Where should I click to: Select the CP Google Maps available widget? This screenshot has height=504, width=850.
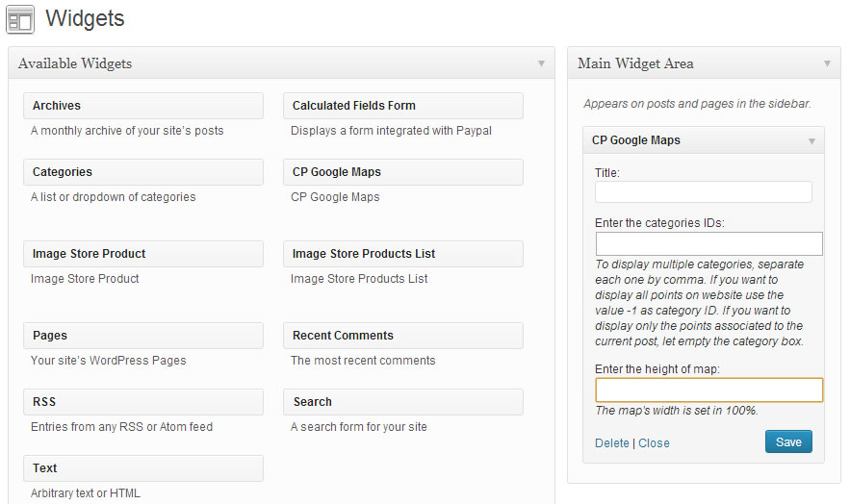point(402,172)
